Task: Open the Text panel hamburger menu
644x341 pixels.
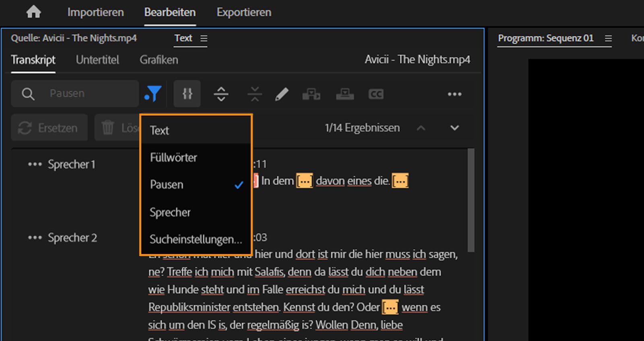Action: (x=204, y=39)
